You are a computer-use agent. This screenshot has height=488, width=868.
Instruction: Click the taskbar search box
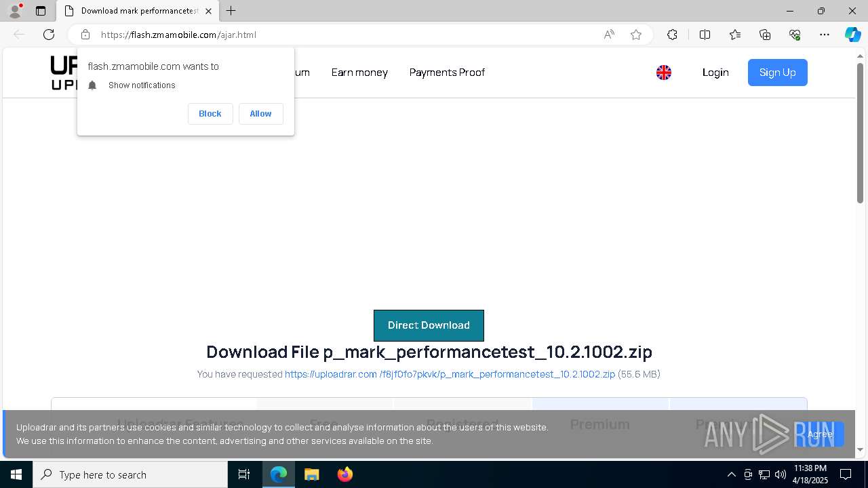(x=130, y=474)
